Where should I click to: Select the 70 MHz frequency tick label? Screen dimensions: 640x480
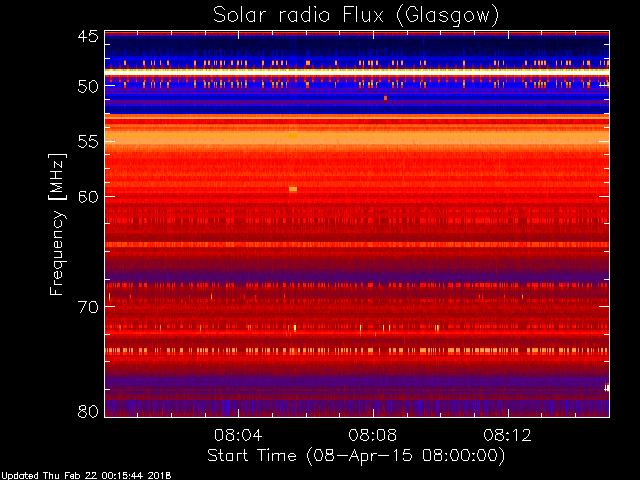pyautogui.click(x=88, y=307)
